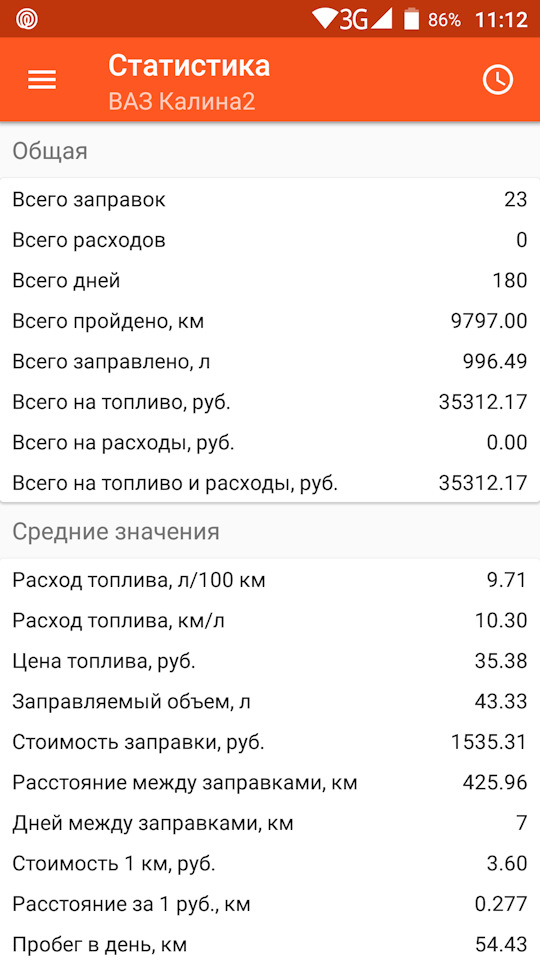The image size is (540, 960).
Task: Tap the 11:12 clock in status bar
Action: click(501, 20)
